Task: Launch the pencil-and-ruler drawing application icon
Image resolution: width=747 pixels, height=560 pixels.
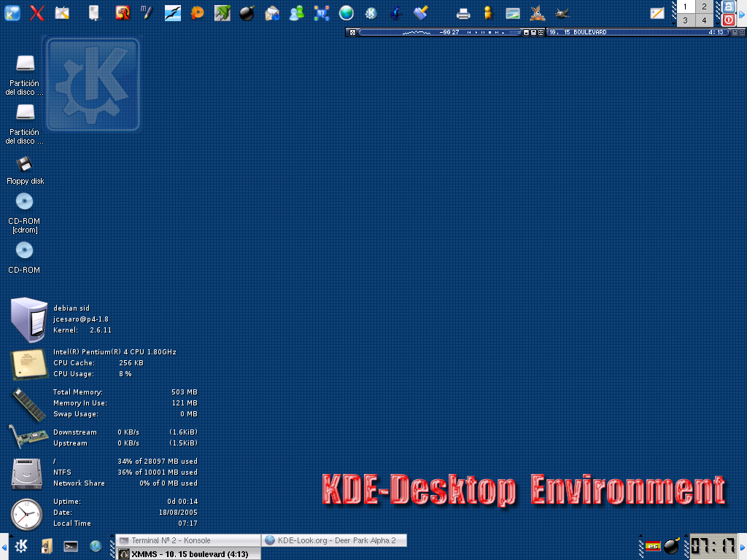Action: (62, 13)
